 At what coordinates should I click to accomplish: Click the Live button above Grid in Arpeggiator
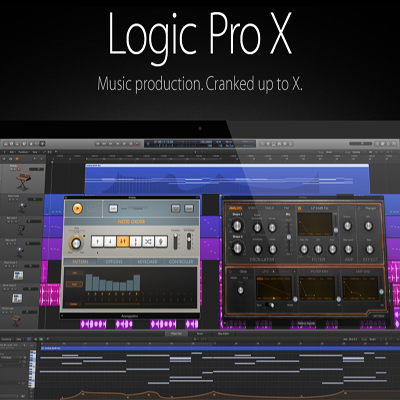74,273
